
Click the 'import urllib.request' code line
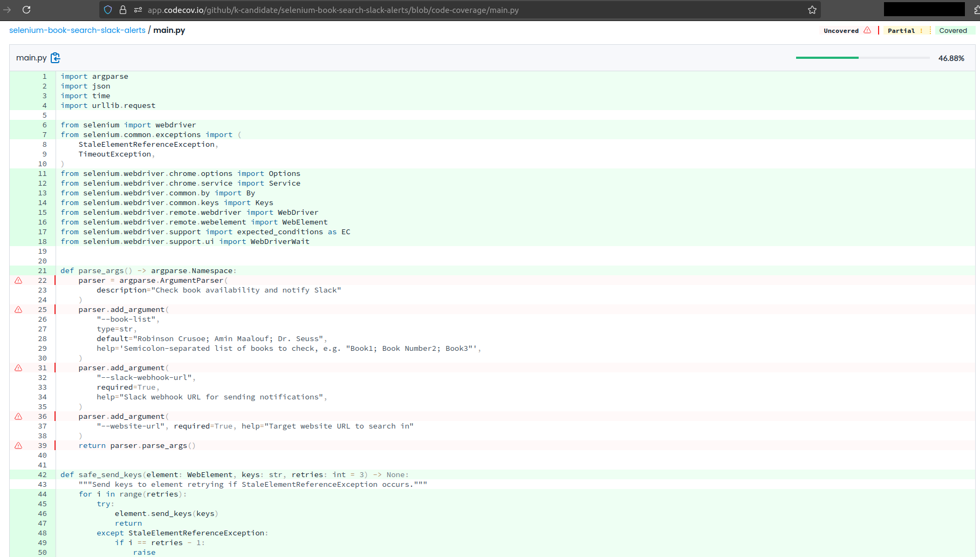click(108, 106)
